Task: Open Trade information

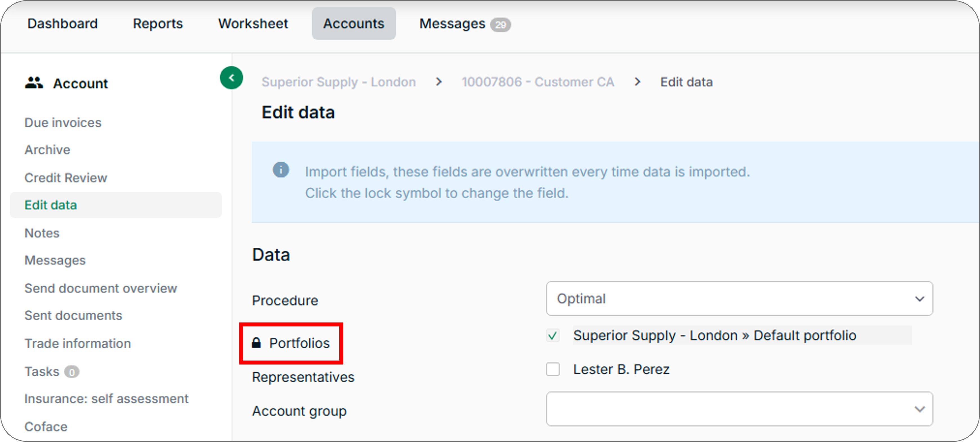Action: coord(78,343)
